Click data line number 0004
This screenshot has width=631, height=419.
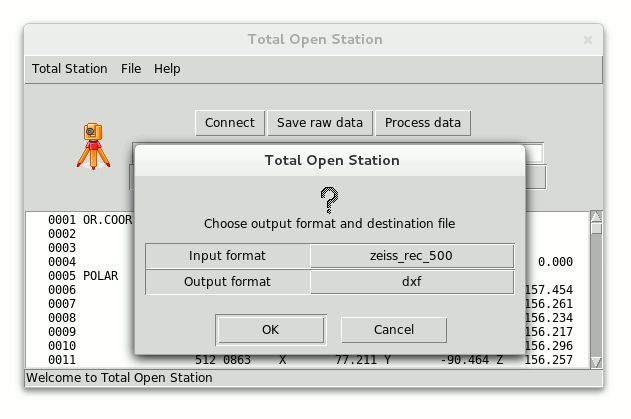click(62, 262)
